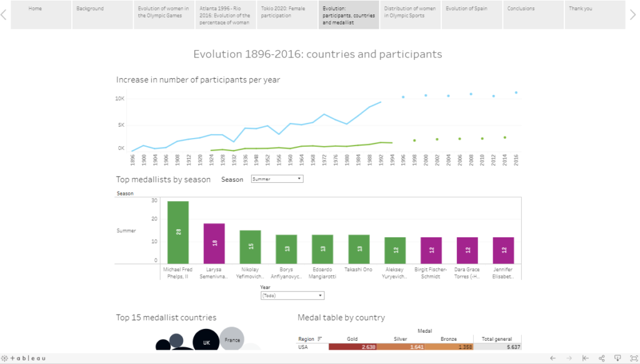The width and height of the screenshot is (640, 364).
Task: Open the Home story tab
Action: (41, 15)
